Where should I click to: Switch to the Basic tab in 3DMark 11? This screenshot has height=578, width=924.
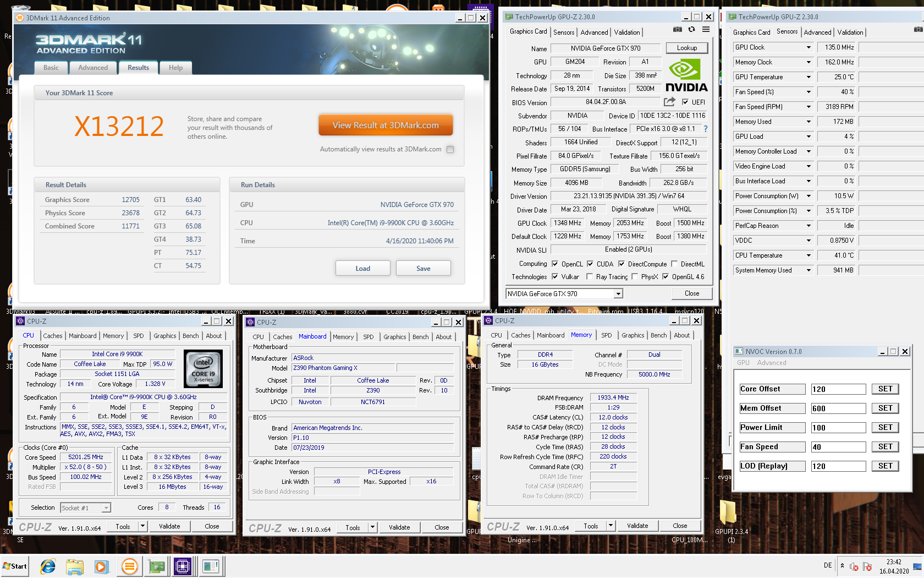point(51,68)
